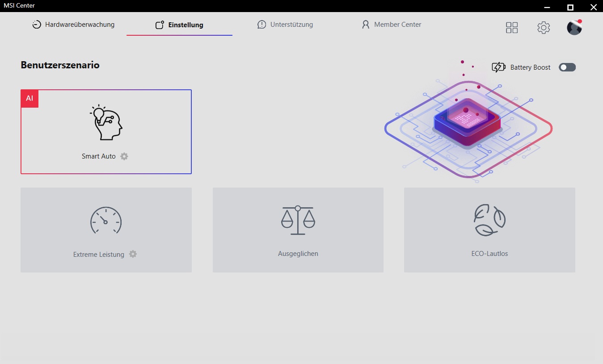603x364 pixels.
Task: Click the ECO-Lautlos label text
Action: [x=489, y=254]
